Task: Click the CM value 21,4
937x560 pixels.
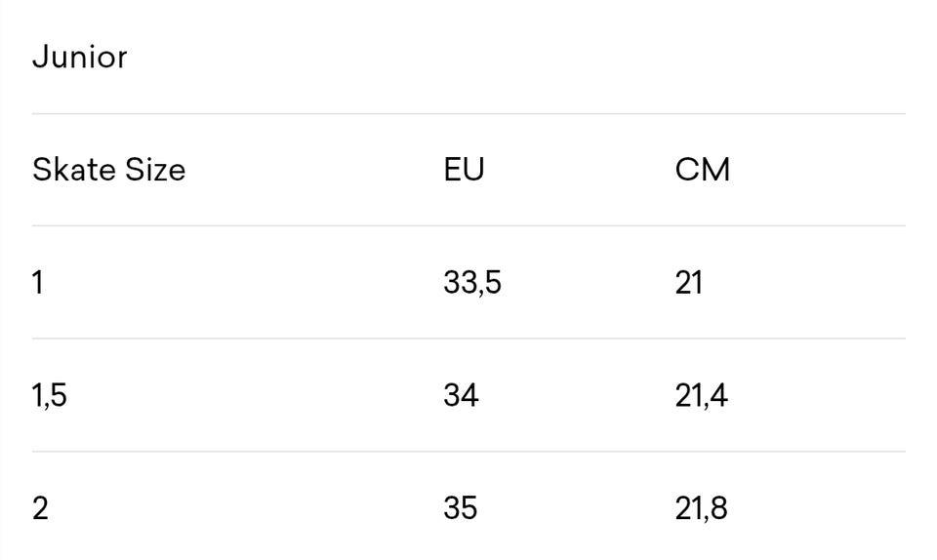Action: (x=701, y=396)
